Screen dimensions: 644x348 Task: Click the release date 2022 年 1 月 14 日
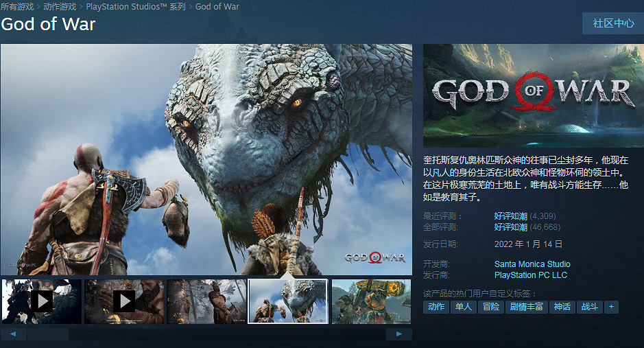(x=528, y=244)
